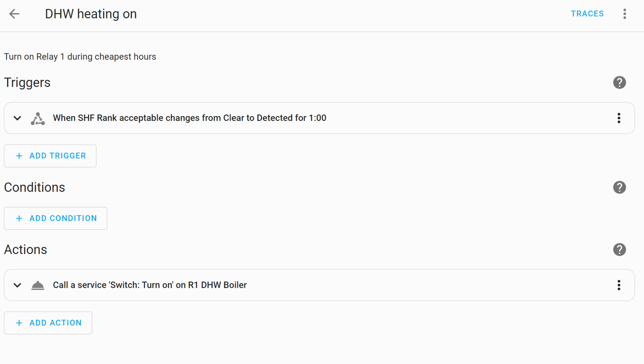Screen dimensions: 644x364
Task: Click the back arrow icon
Action: coord(14,14)
